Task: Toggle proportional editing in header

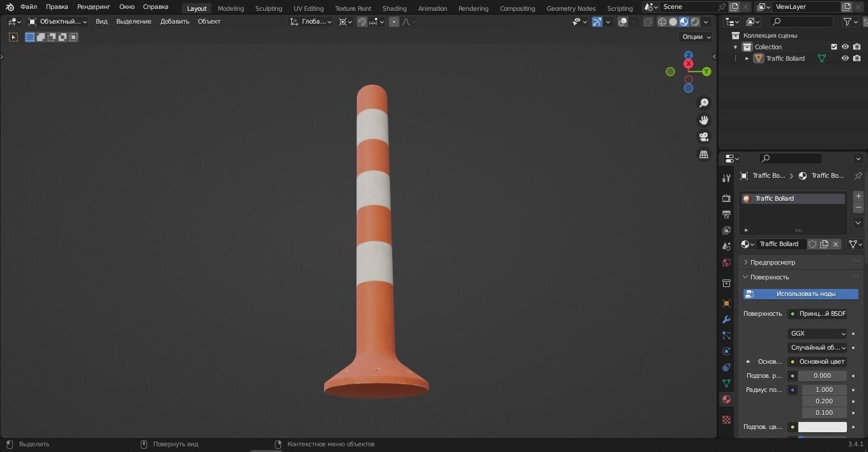Action: click(394, 22)
